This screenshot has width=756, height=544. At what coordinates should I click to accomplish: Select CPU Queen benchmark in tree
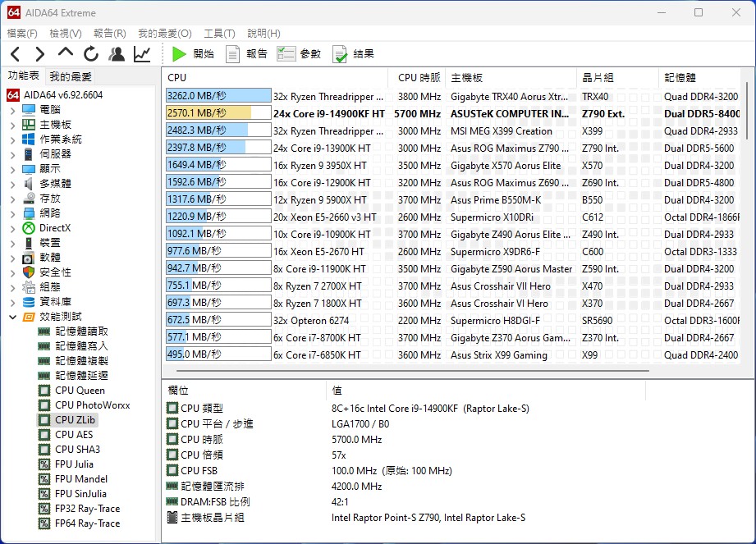tap(80, 391)
